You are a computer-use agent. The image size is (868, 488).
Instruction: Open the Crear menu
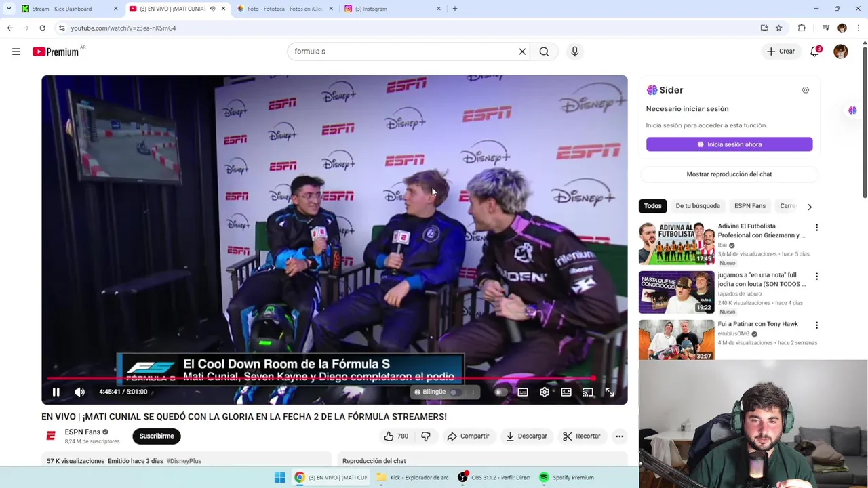tap(781, 52)
